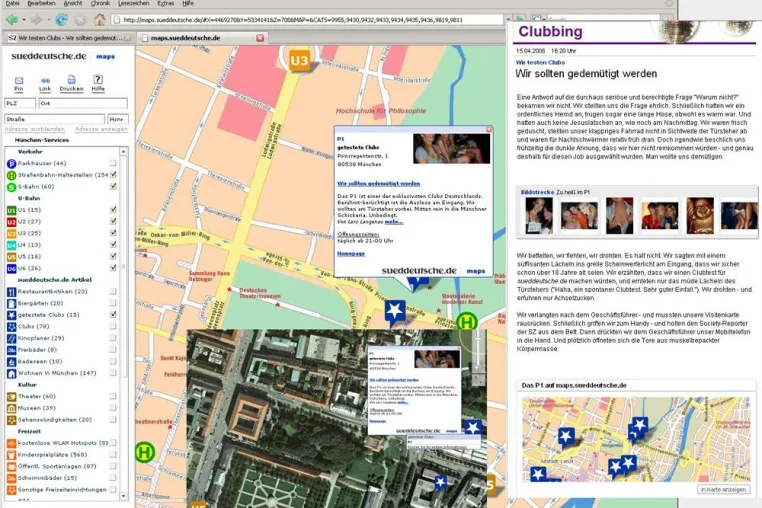Click the Link tool icon
The width and height of the screenshot is (762, 508).
point(45,81)
